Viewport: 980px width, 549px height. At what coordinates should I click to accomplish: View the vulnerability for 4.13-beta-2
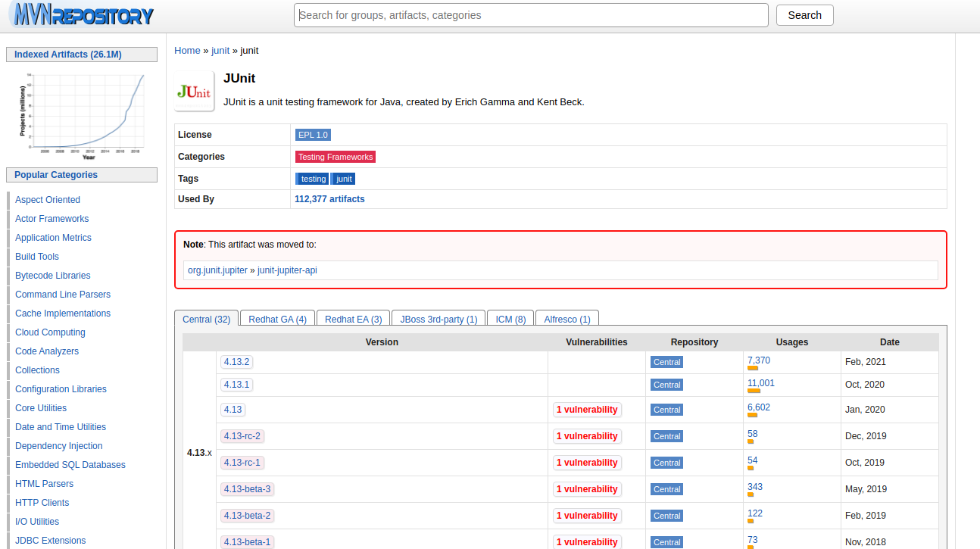(587, 516)
